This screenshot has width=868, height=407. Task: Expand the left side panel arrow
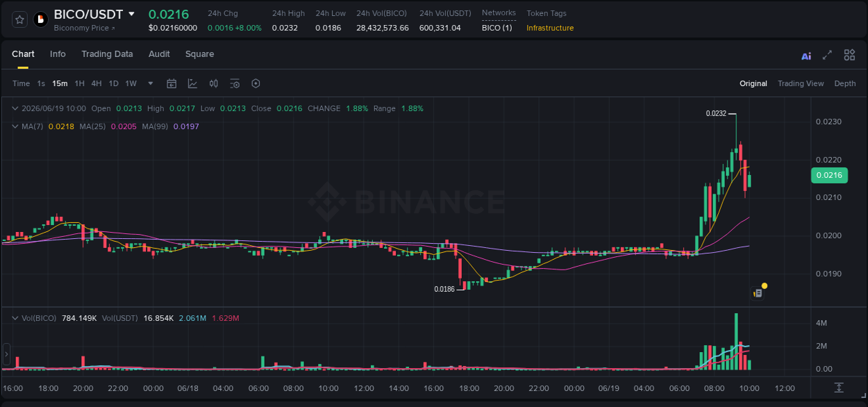7,354
